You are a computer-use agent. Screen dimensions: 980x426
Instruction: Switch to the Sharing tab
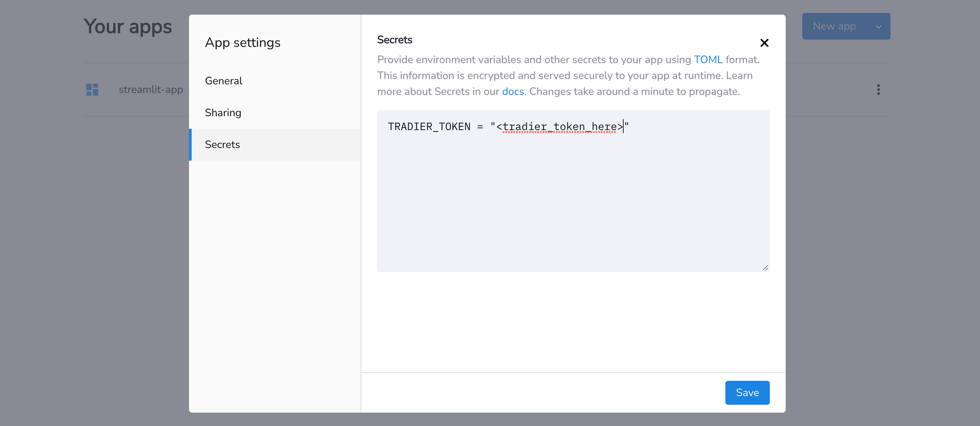point(275,113)
